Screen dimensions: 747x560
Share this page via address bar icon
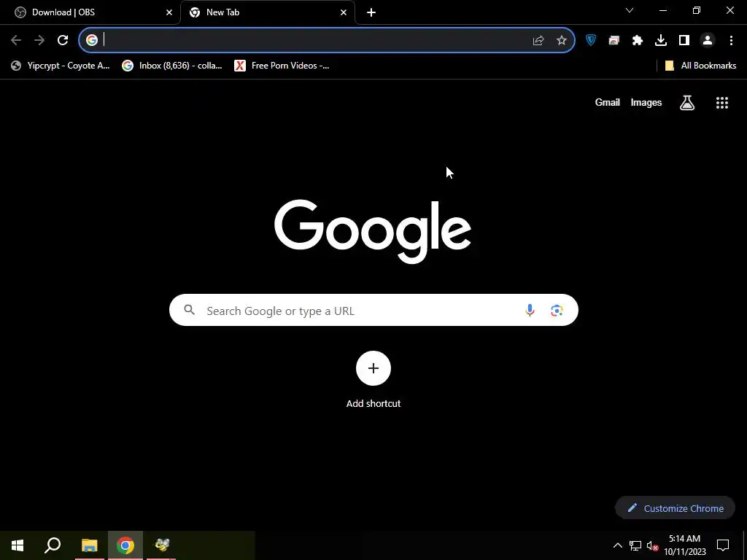point(538,41)
